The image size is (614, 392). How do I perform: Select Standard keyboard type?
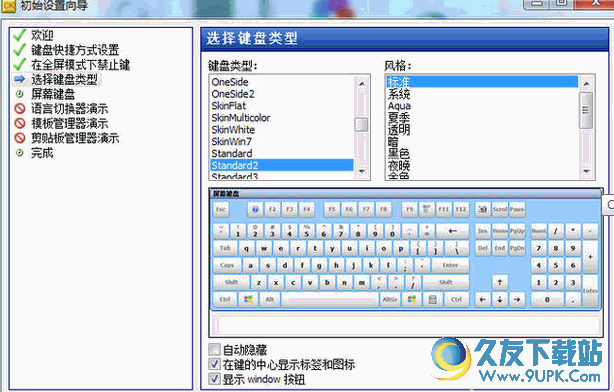tap(282, 154)
